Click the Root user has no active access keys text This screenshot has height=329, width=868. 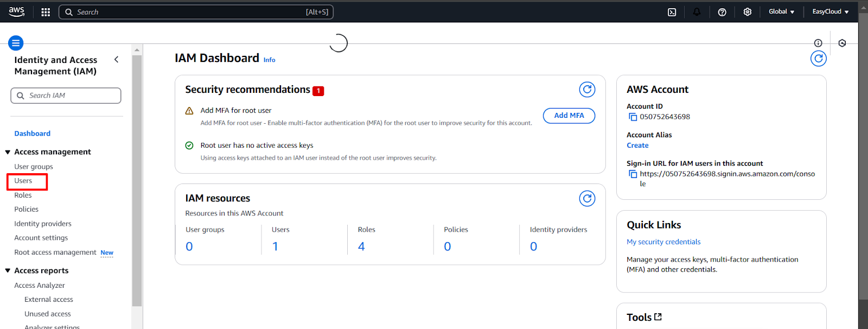click(257, 145)
